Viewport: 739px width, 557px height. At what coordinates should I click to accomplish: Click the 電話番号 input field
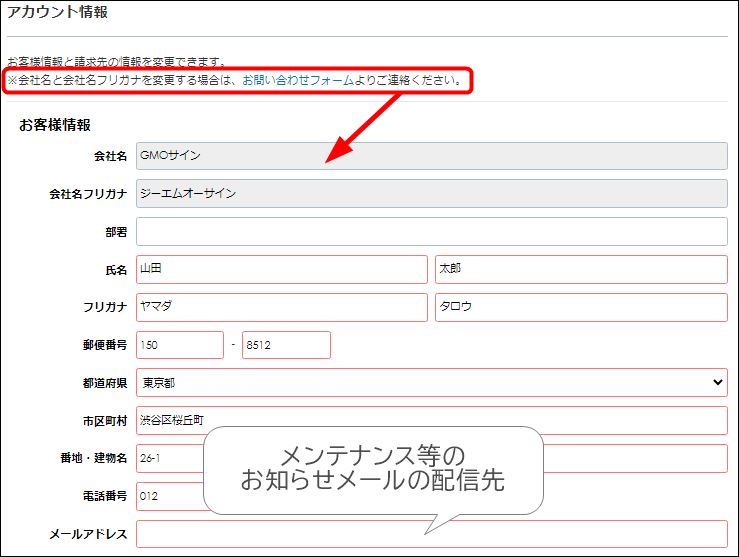pyautogui.click(x=168, y=496)
